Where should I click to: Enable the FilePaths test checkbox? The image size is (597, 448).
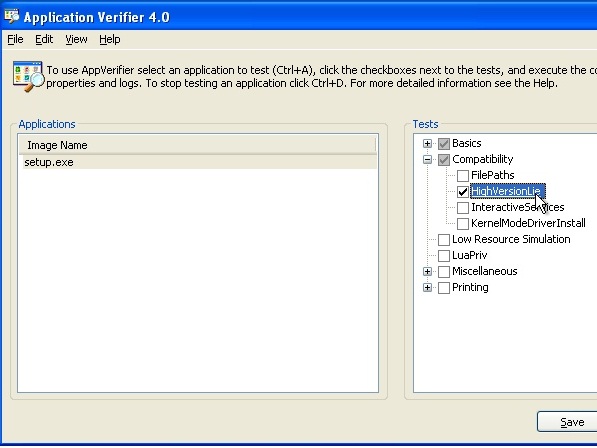click(463, 175)
